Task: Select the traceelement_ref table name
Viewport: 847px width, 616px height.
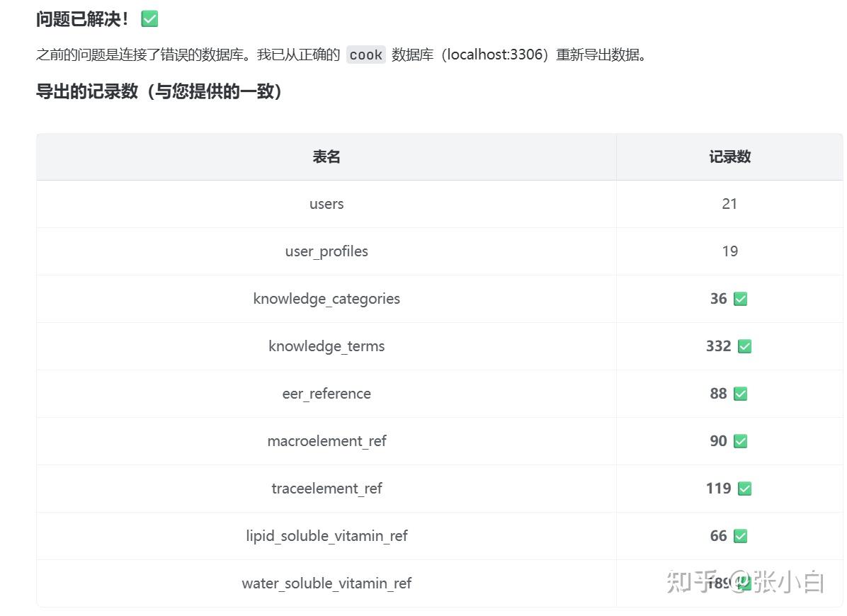Action: (326, 489)
